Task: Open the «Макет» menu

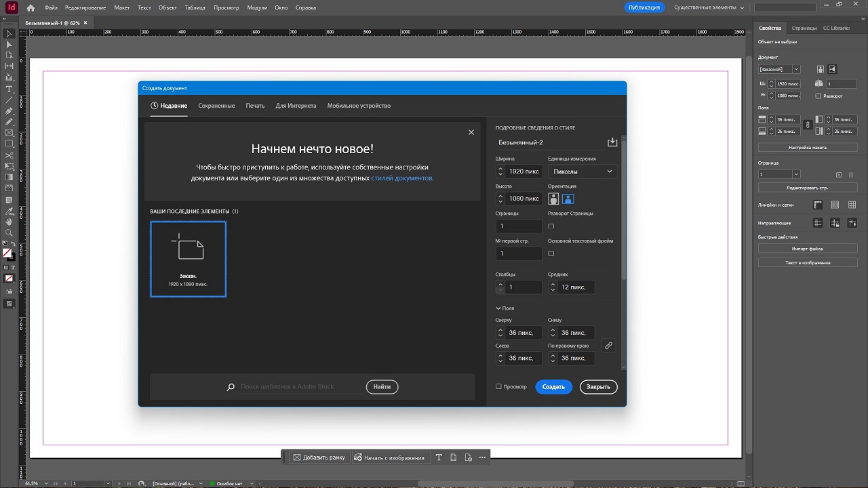Action: coord(122,7)
